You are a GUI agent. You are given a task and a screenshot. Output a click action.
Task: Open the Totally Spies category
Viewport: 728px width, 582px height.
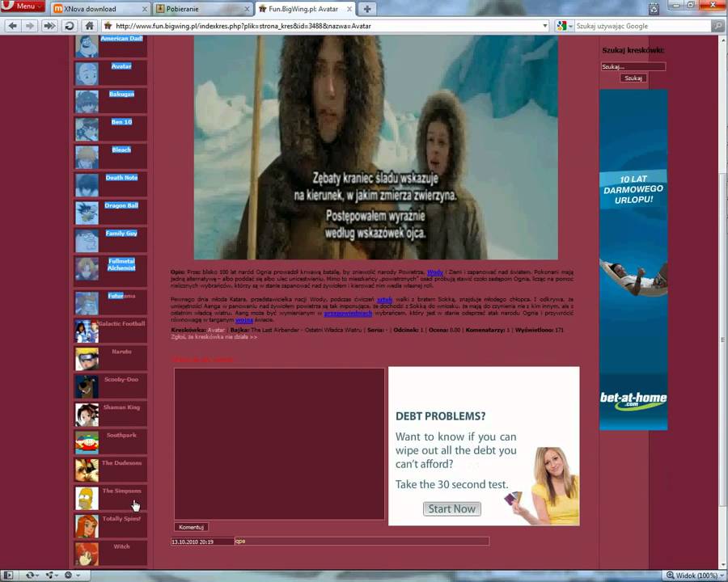(121, 519)
